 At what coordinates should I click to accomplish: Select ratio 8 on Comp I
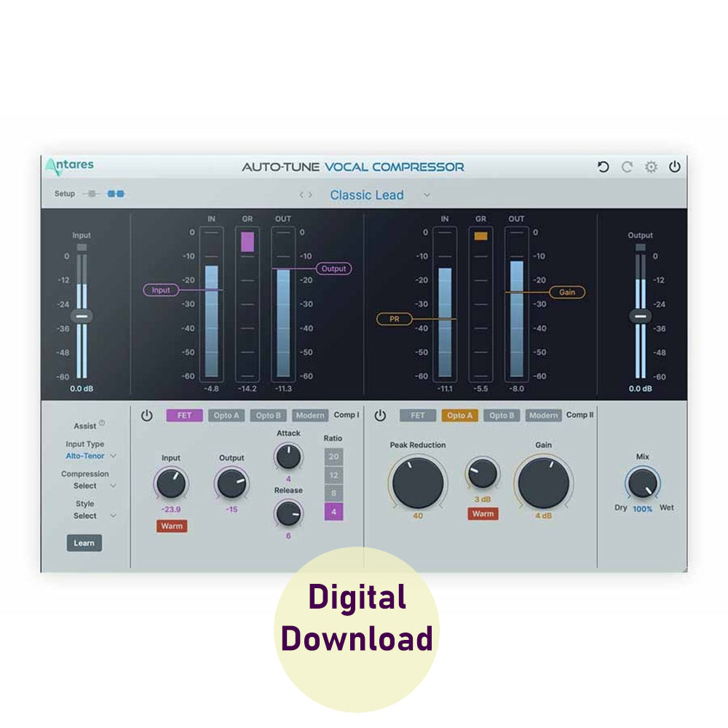pos(334,493)
